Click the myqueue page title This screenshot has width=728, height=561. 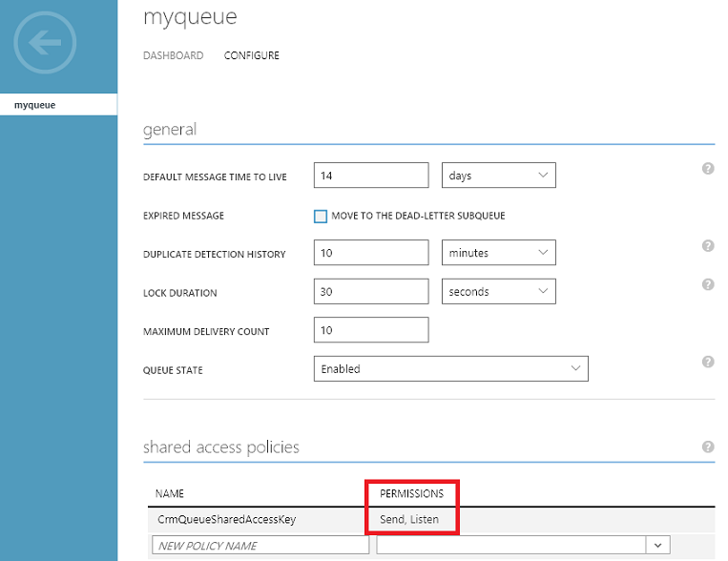(x=190, y=17)
